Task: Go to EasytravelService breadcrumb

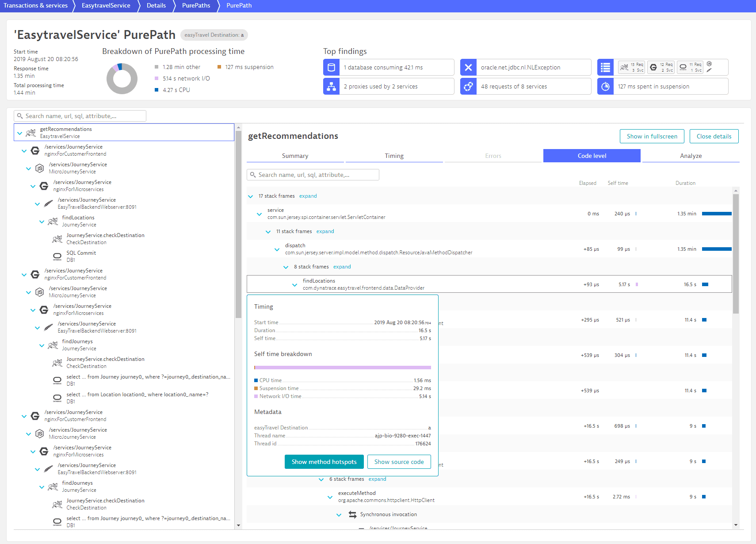Action: [106, 5]
